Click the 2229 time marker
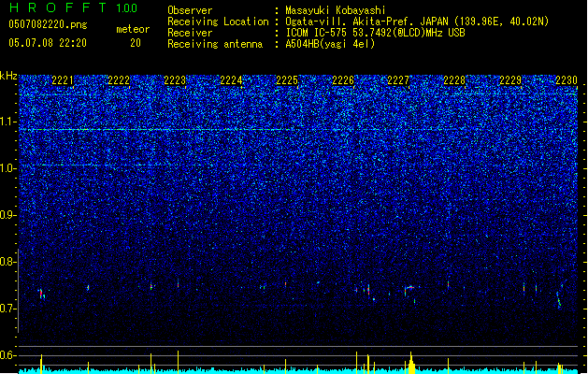 click(x=510, y=80)
